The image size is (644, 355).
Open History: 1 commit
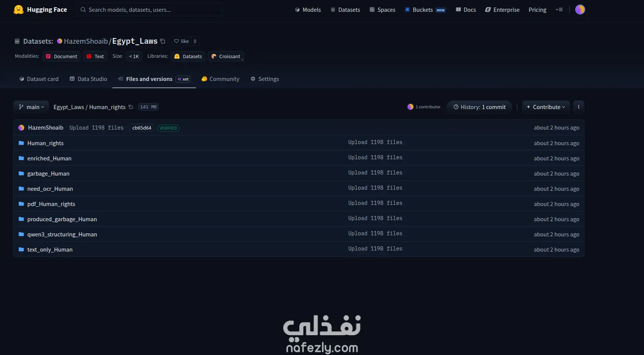point(479,107)
